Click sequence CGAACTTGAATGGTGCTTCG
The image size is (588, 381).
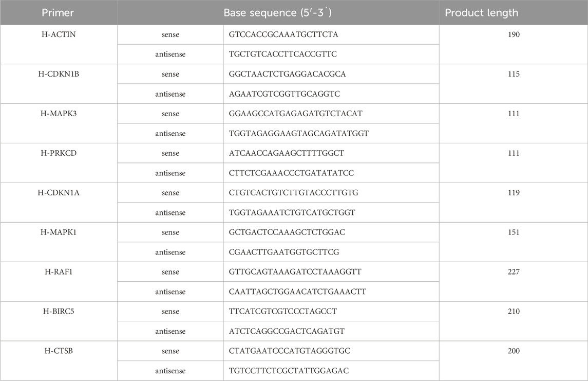click(x=284, y=252)
